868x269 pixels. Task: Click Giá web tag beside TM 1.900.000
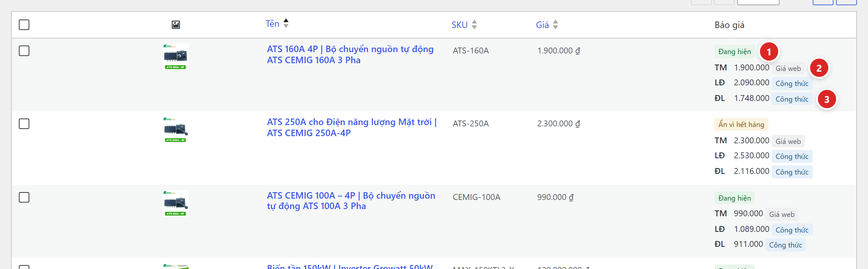[788, 68]
